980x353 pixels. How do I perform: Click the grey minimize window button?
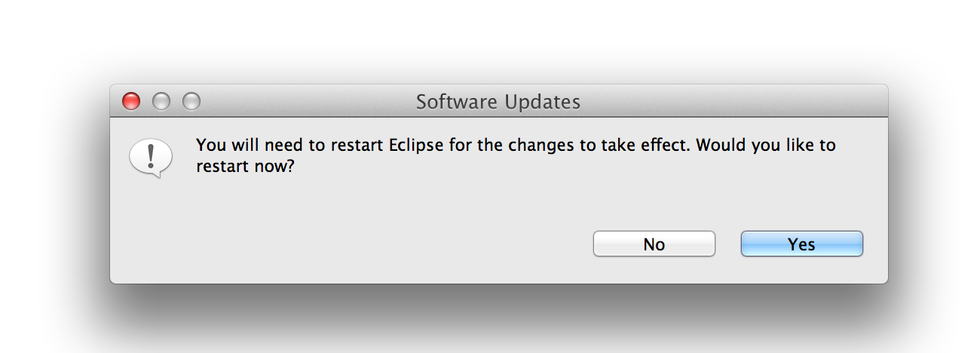click(161, 101)
